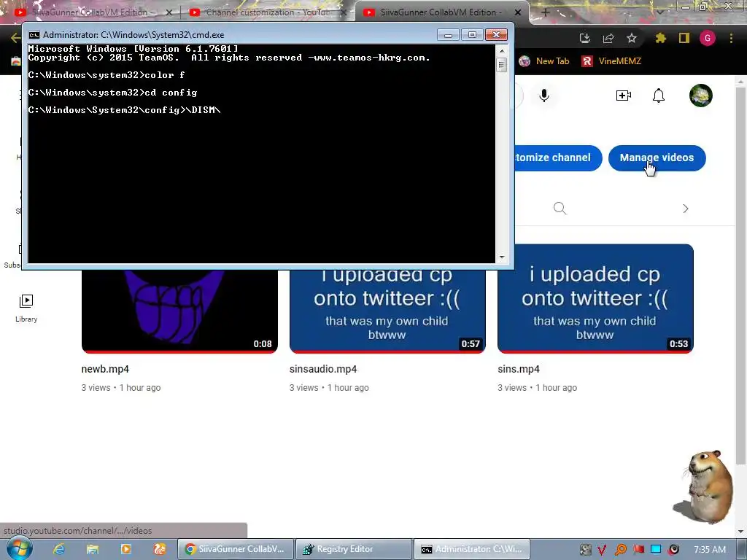
Task: Click the Chrome profile G avatar
Action: (708, 38)
